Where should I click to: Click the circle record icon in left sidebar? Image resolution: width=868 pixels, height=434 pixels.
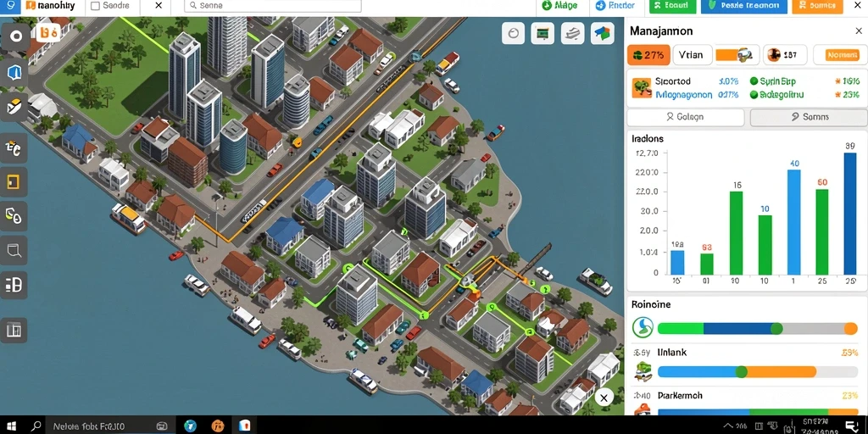tap(16, 37)
